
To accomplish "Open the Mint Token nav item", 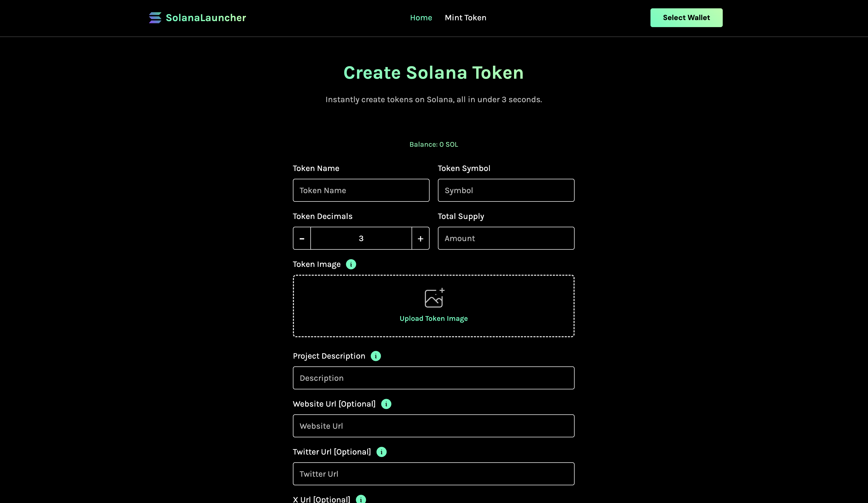I will click(x=465, y=17).
